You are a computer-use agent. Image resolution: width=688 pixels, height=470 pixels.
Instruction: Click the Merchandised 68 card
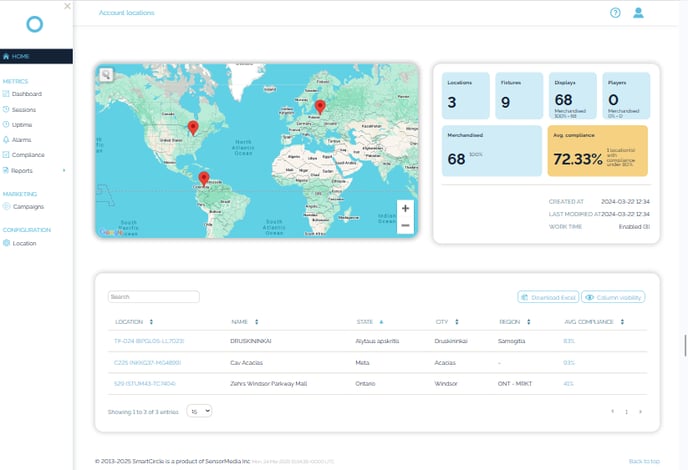[492, 151]
